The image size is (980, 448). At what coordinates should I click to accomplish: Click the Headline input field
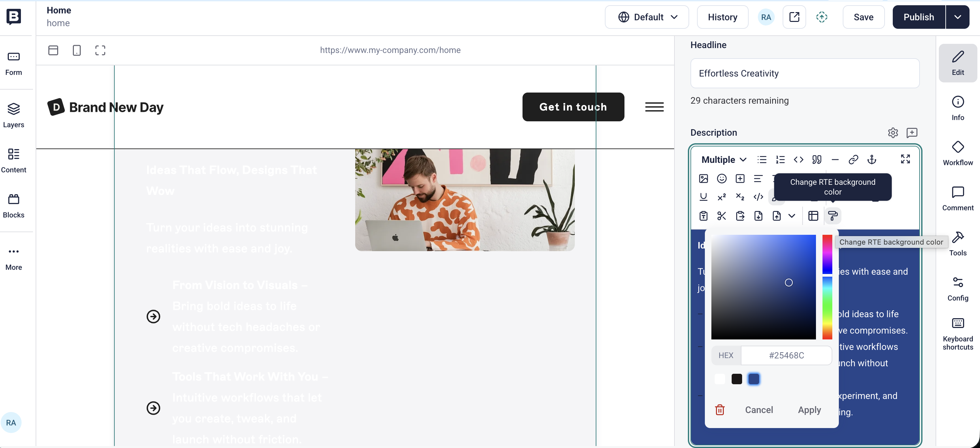click(x=805, y=73)
